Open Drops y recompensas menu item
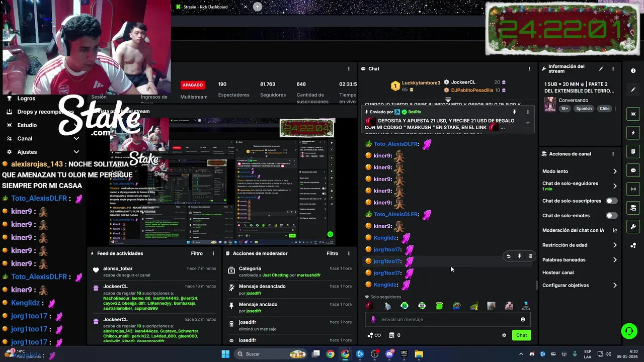 tap(45, 112)
